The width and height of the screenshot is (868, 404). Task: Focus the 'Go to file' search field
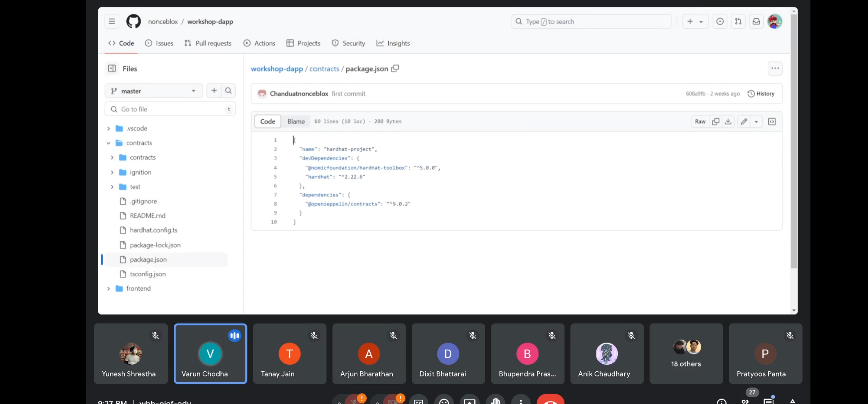(170, 109)
